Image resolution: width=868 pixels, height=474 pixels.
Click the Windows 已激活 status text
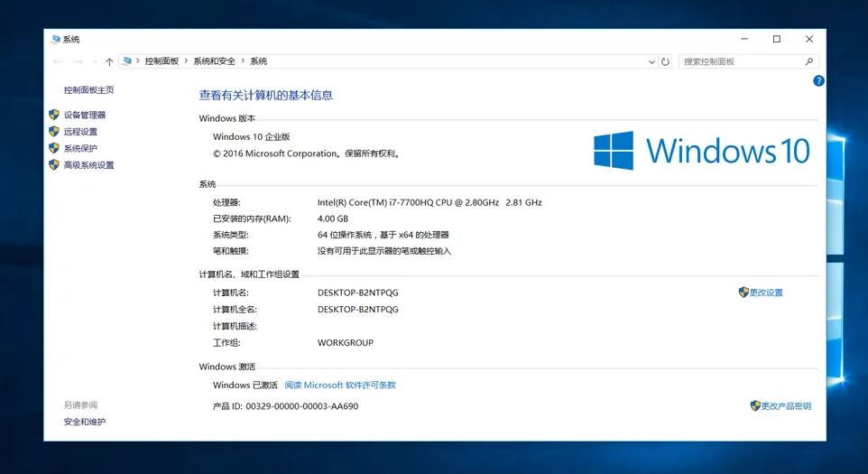[x=245, y=385]
